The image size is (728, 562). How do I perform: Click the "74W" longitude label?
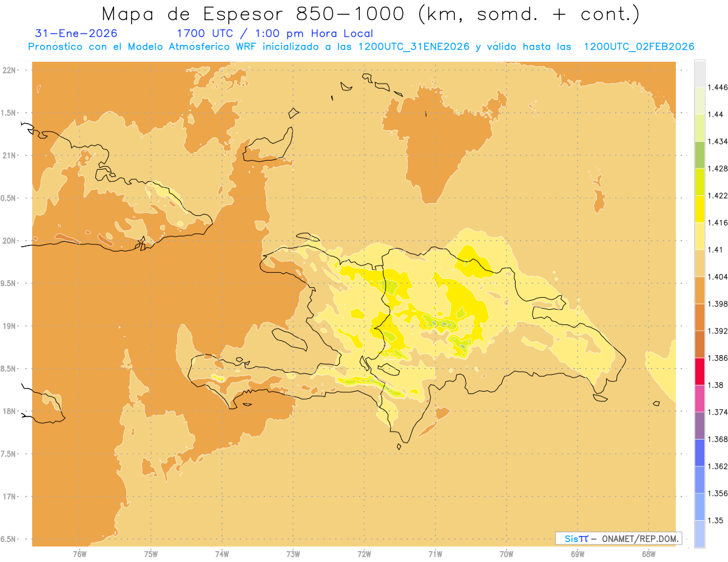[222, 554]
